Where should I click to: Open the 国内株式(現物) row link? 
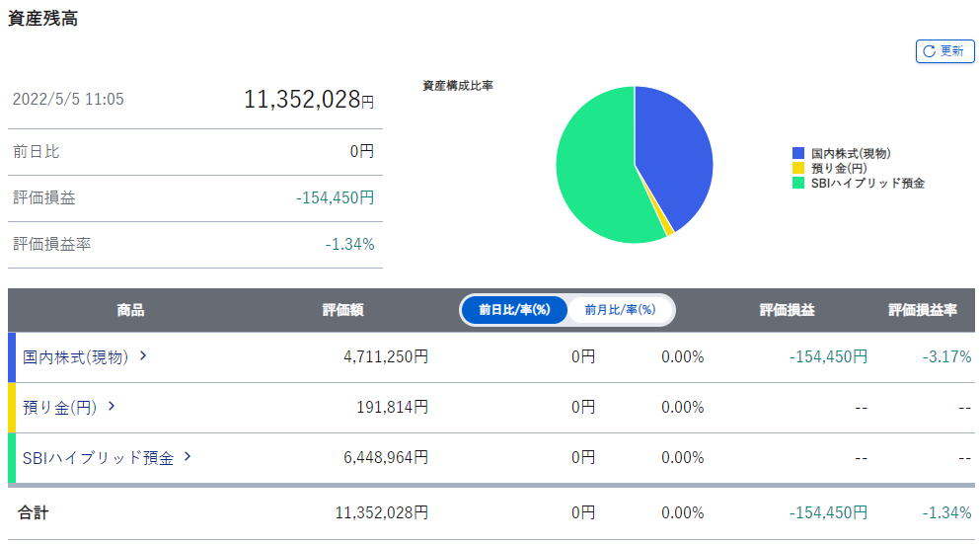[x=76, y=357]
